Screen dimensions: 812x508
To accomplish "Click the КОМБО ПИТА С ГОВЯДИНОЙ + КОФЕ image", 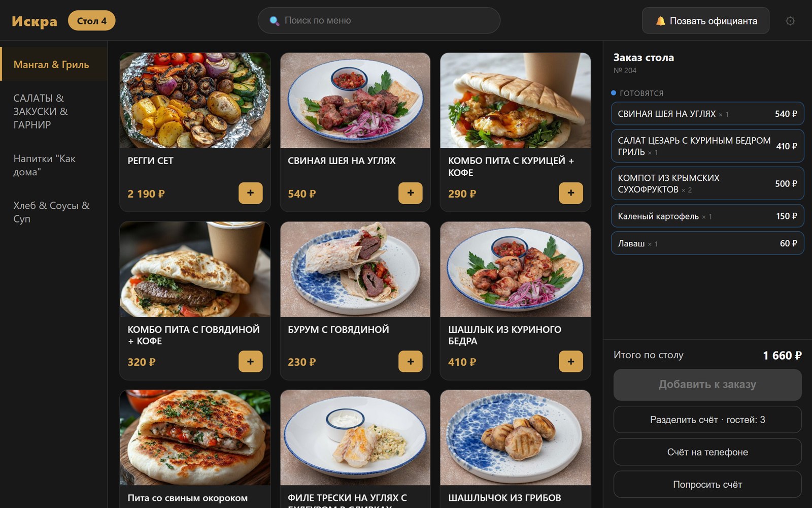I will [195, 269].
